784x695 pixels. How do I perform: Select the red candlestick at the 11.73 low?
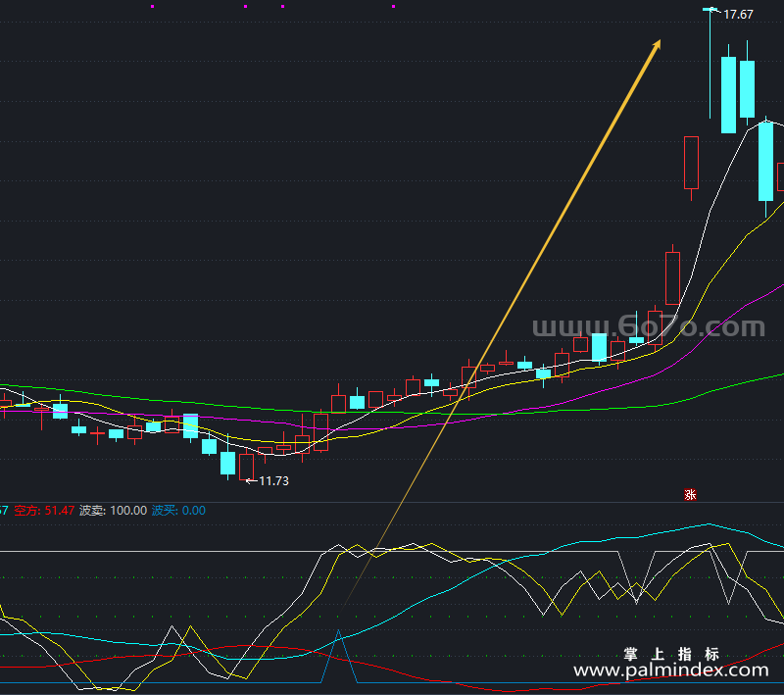pos(247,466)
